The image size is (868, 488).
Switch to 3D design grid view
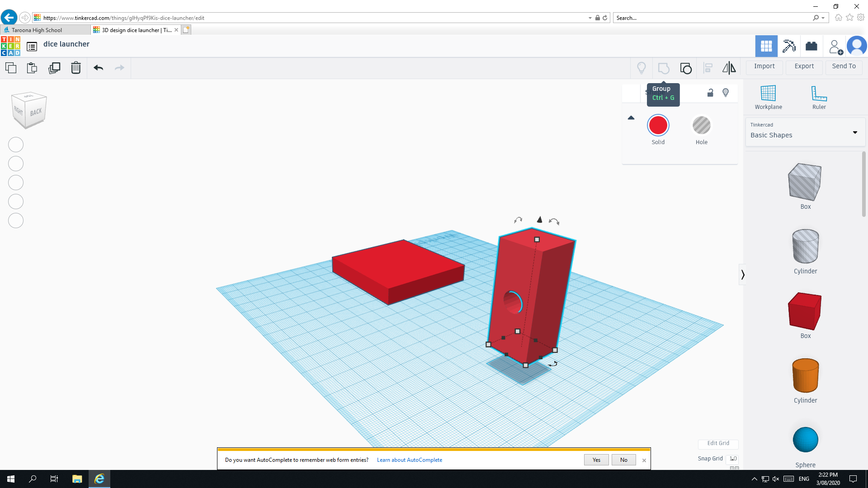point(766,46)
